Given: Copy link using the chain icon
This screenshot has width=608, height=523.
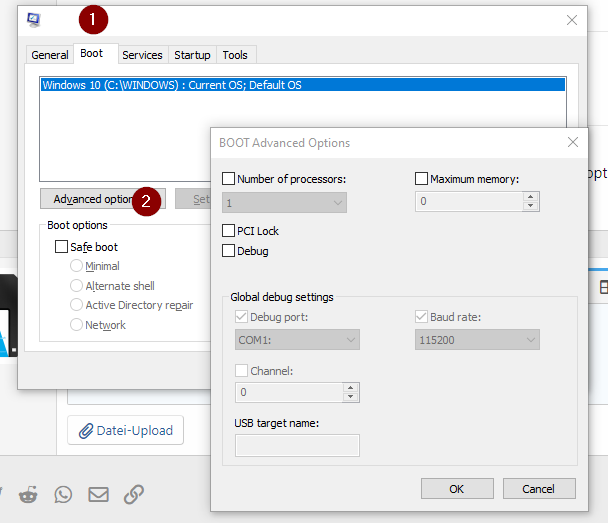Looking at the screenshot, I should click(134, 494).
